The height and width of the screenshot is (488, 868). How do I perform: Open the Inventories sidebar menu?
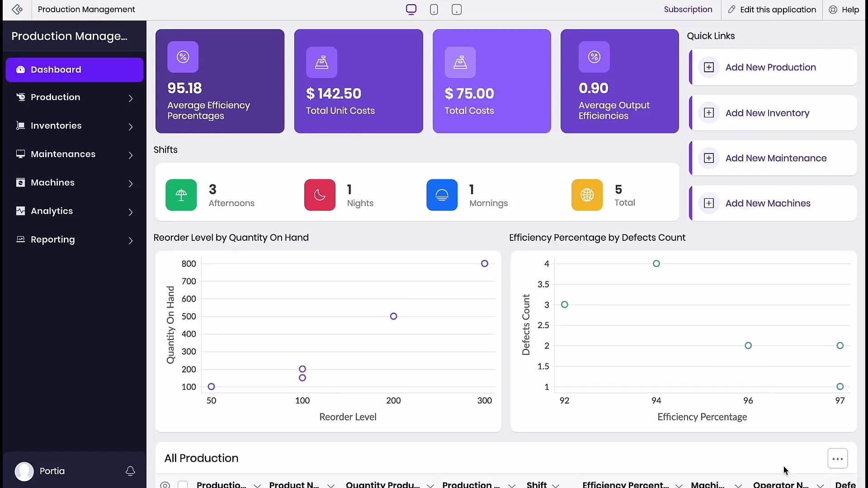coord(75,126)
